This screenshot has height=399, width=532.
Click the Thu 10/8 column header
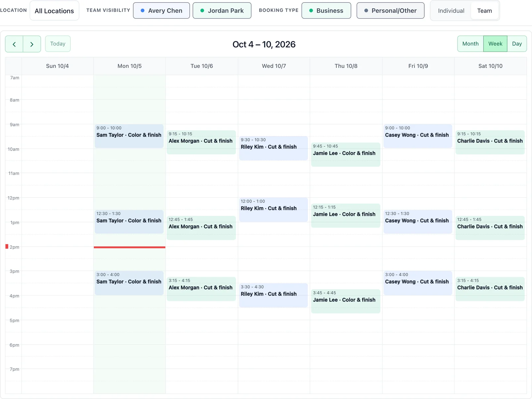click(x=346, y=66)
